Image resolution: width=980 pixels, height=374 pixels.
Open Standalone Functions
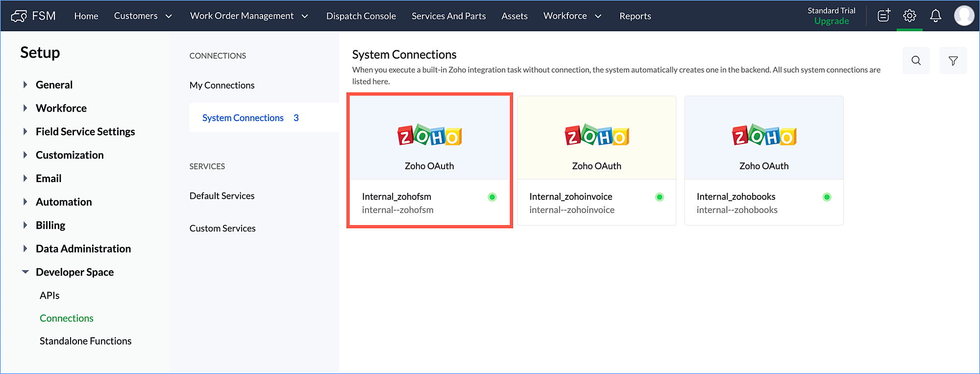pos(86,341)
